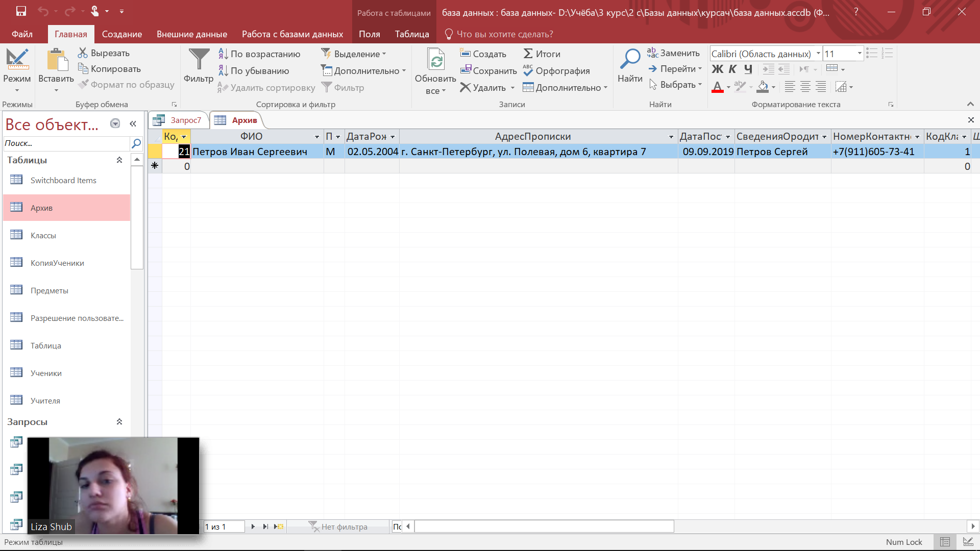Click the Запрос7 tab icon
This screenshot has width=980, height=551.
159,120
